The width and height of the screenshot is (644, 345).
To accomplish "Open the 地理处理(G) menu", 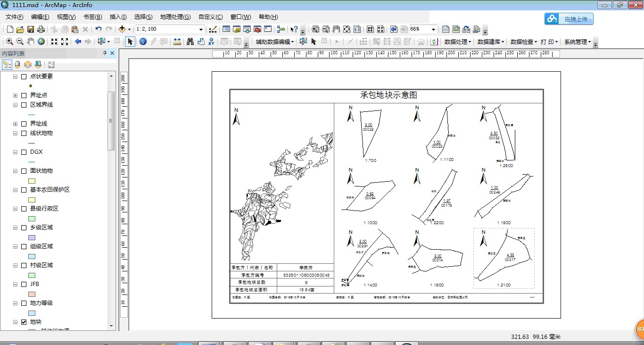I will (175, 17).
